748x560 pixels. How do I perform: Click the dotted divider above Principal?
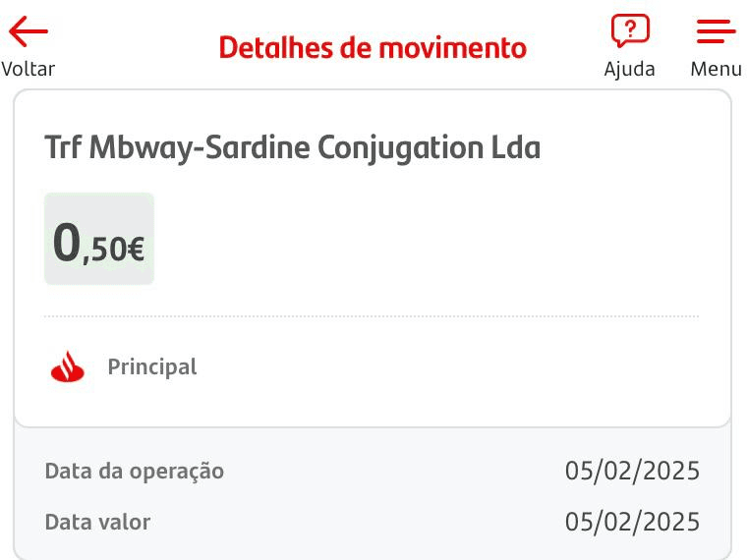[372, 316]
